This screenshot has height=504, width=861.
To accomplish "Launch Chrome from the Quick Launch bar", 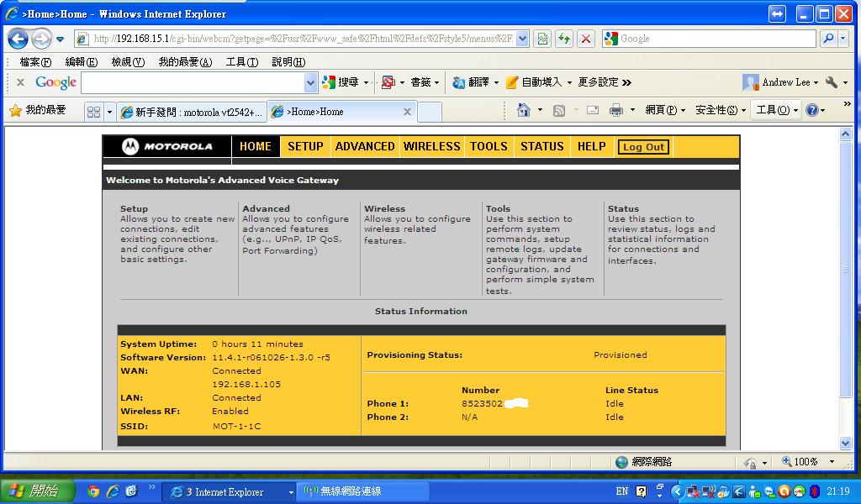I will (94, 491).
